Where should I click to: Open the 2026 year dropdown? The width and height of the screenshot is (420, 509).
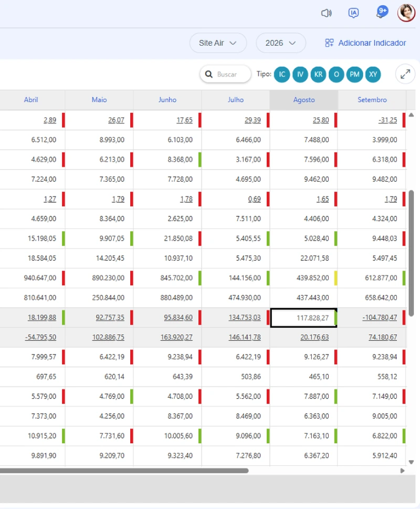click(281, 43)
